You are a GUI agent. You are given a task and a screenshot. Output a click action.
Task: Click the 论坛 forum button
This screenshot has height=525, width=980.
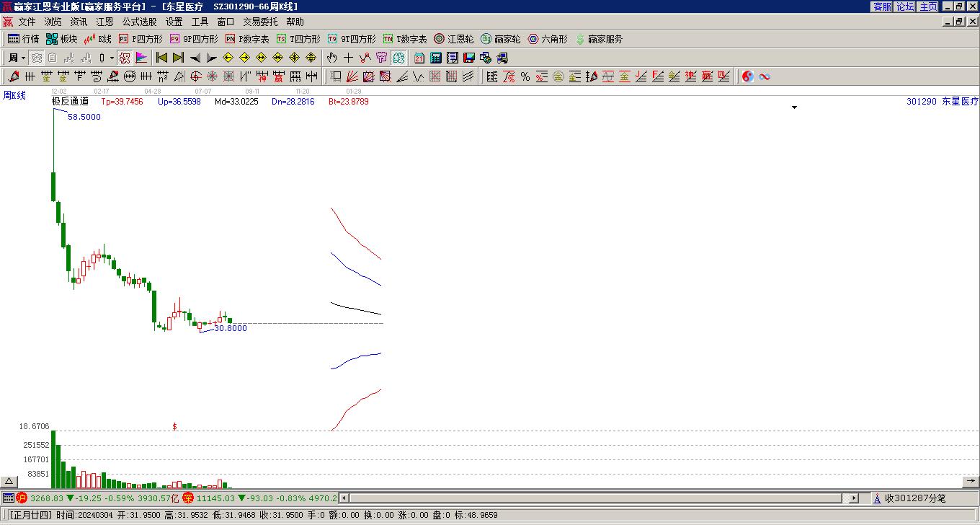(905, 6)
